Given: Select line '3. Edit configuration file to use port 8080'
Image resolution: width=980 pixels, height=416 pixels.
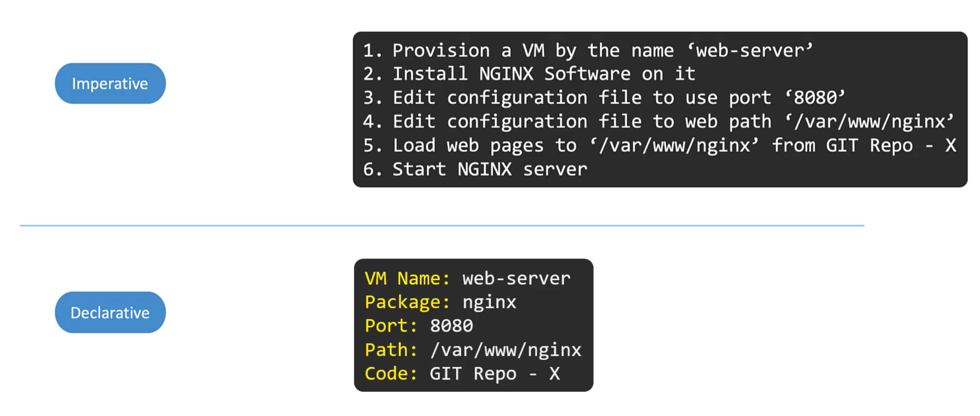Looking at the screenshot, I should (604, 98).
